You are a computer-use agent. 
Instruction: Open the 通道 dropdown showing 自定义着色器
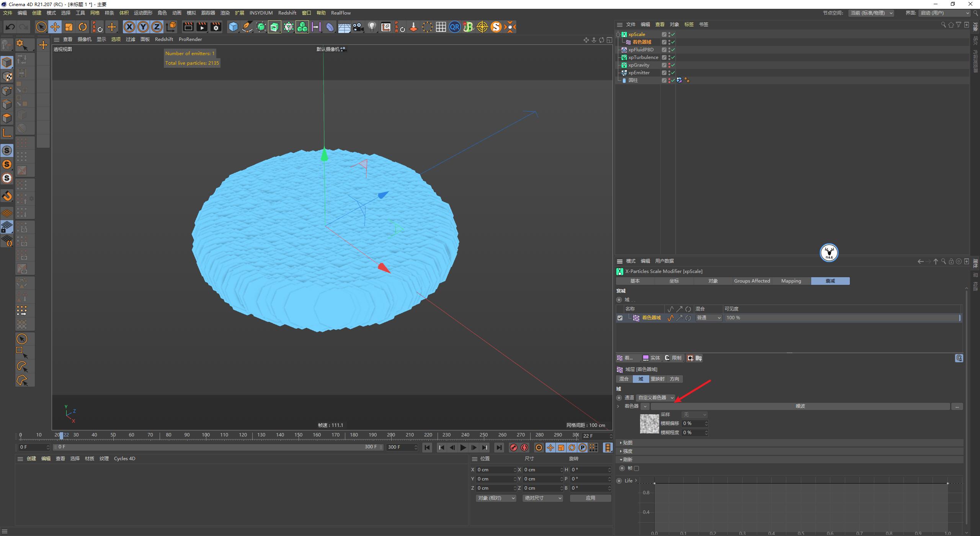(655, 397)
